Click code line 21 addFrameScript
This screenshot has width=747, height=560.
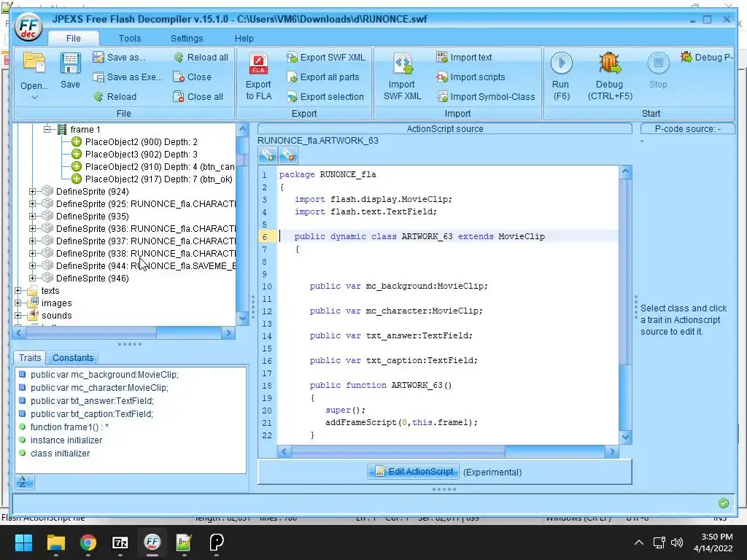[401, 422]
